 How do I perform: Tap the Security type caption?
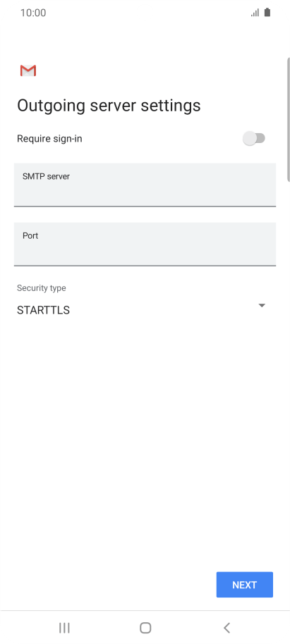(x=41, y=288)
